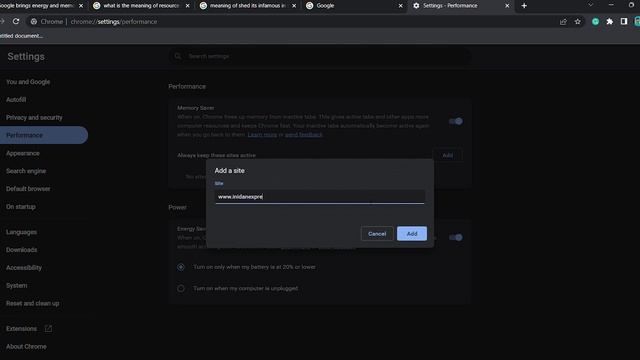Close the 'what is the meaning of resource' tab
The image size is (640, 360).
pos(187,6)
